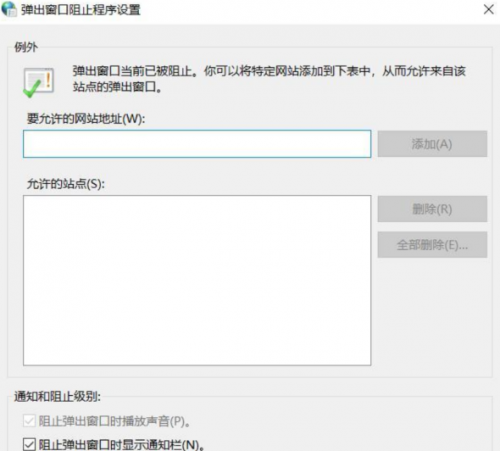Viewport: 500px width, 451px height.
Task: Click the 添加(A) button
Action: click(432, 144)
